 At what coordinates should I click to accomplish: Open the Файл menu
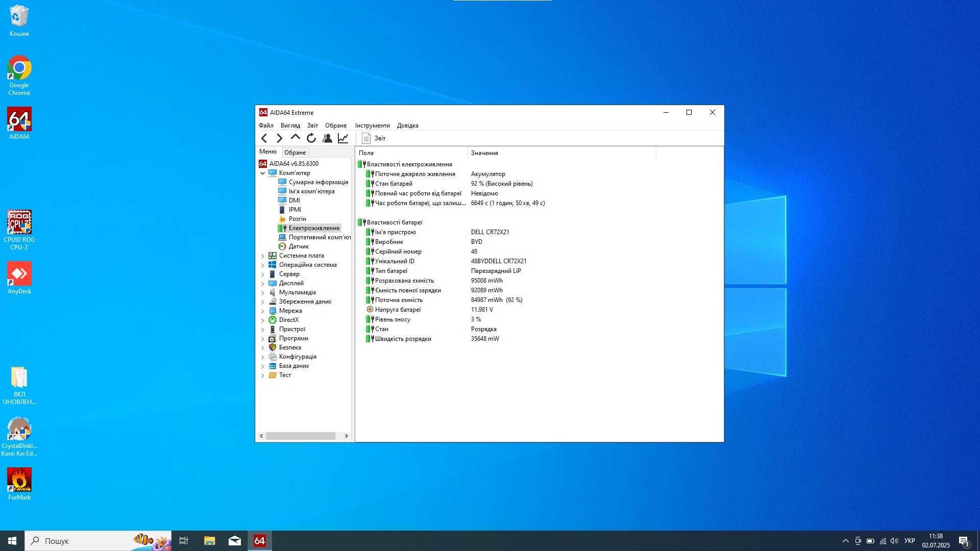[x=266, y=126]
